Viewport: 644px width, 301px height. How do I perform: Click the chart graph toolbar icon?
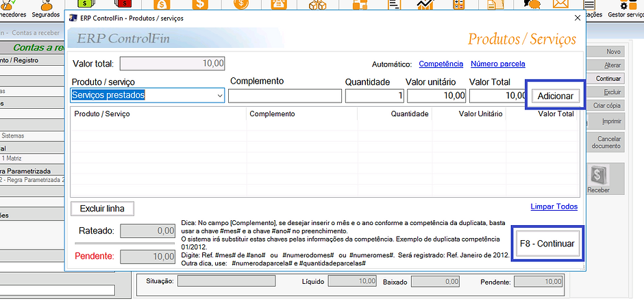click(425, 5)
